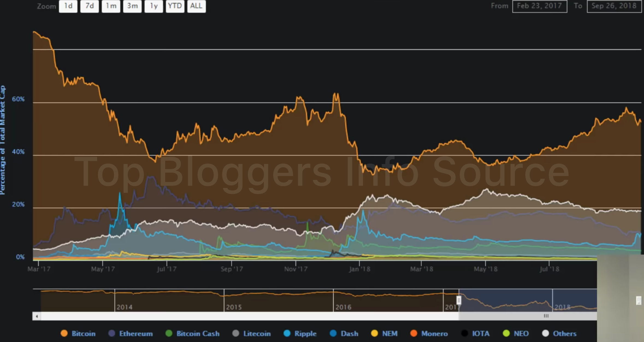Toggle Bitcoin Cash legend item
644x342 pixels.
[169, 333]
